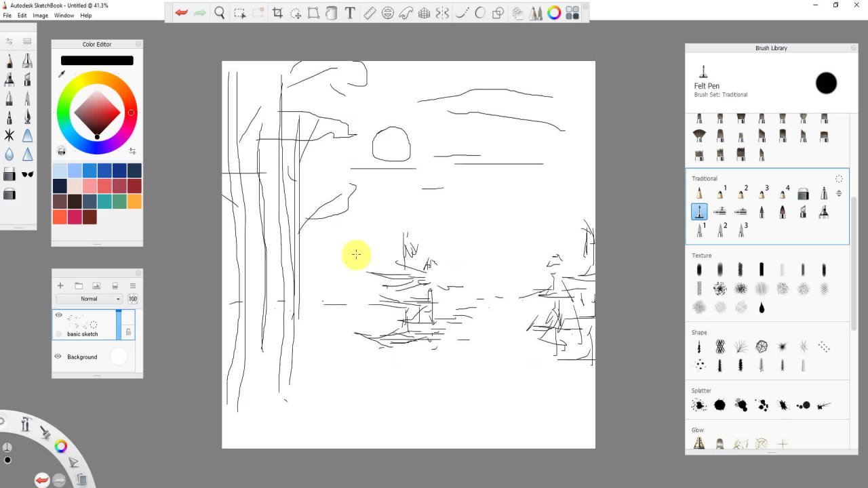This screenshot has width=868, height=488.
Task: Select the Text tool
Action: click(350, 12)
